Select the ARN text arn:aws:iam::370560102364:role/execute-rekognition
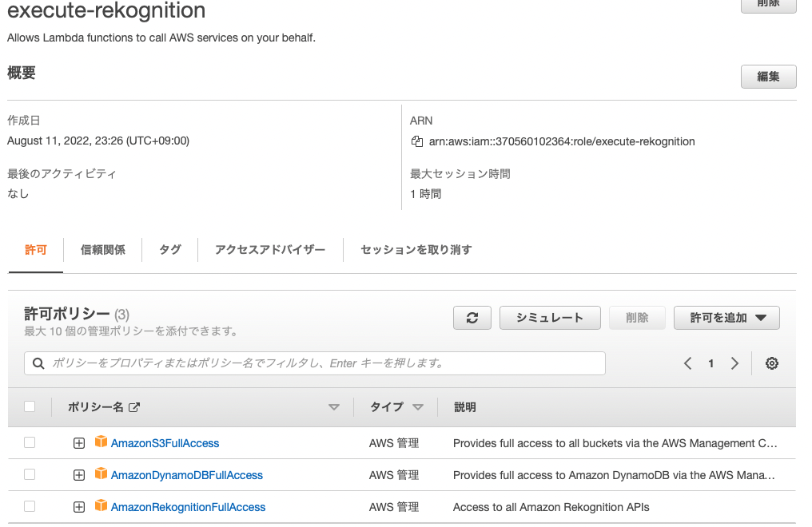This screenshot has width=812, height=527. tap(562, 141)
